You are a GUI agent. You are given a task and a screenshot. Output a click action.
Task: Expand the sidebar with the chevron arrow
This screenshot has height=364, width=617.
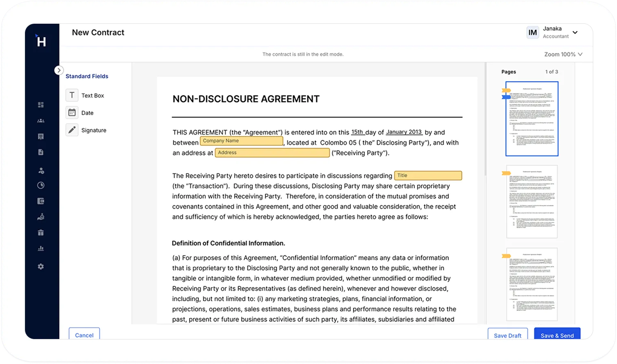pyautogui.click(x=59, y=70)
